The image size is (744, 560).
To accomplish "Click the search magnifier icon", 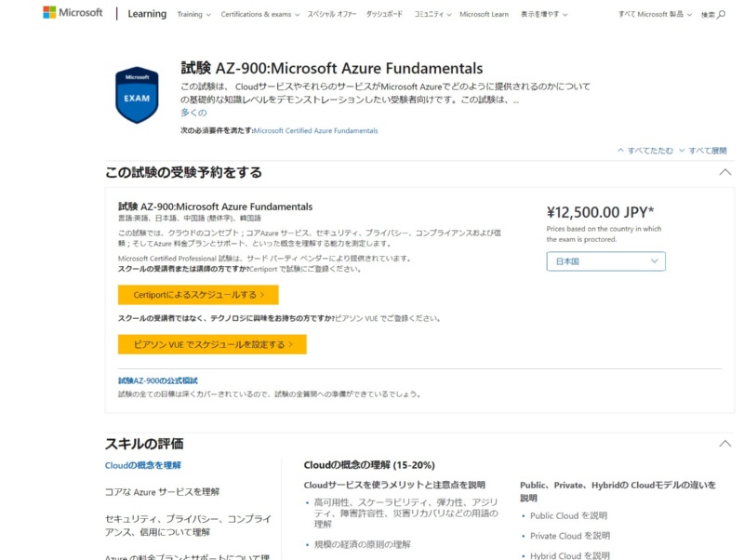I will [x=720, y=15].
